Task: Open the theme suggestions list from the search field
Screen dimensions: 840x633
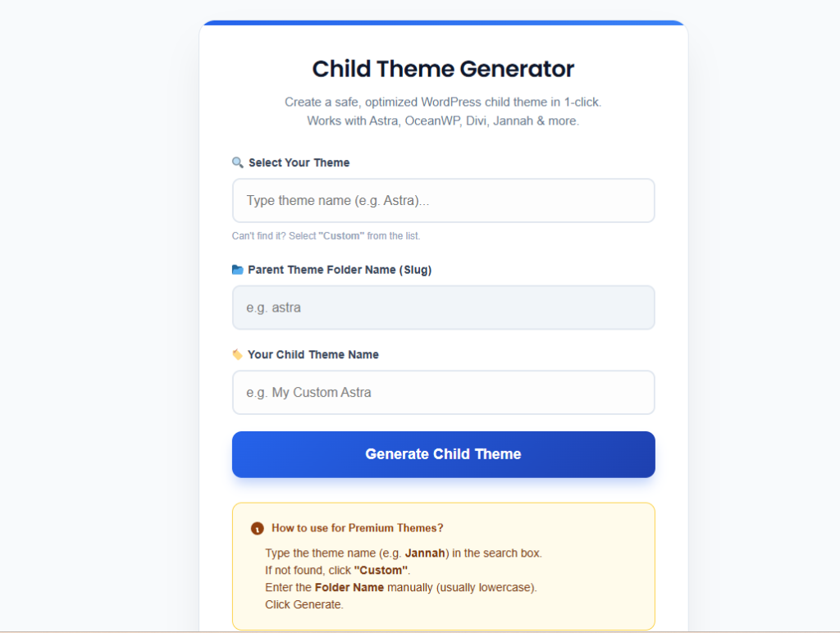Action: [x=443, y=200]
